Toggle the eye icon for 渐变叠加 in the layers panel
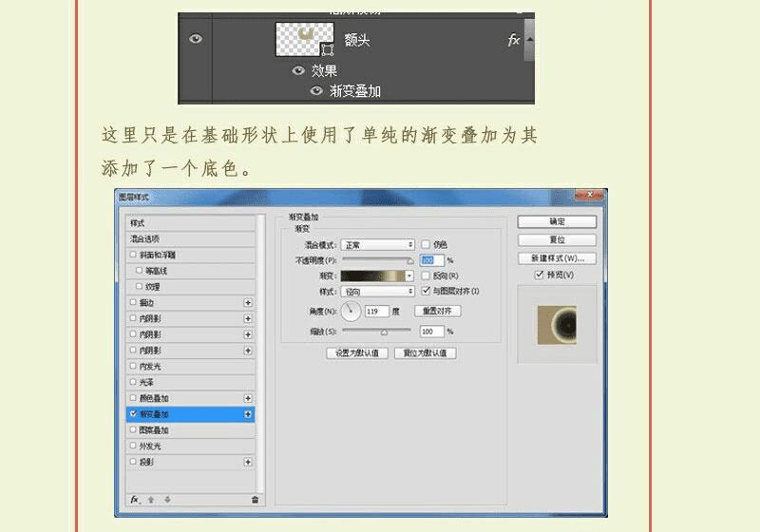The image size is (760, 532). pos(316,90)
